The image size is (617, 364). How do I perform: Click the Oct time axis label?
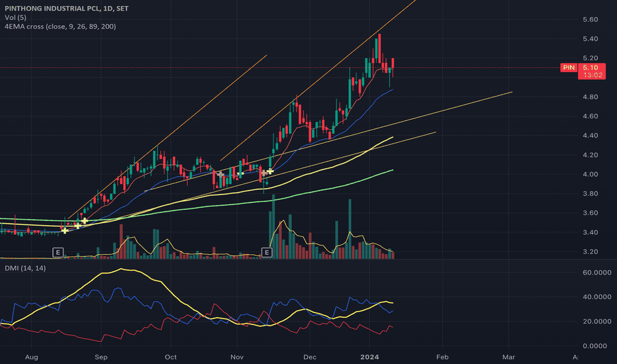[x=170, y=357]
